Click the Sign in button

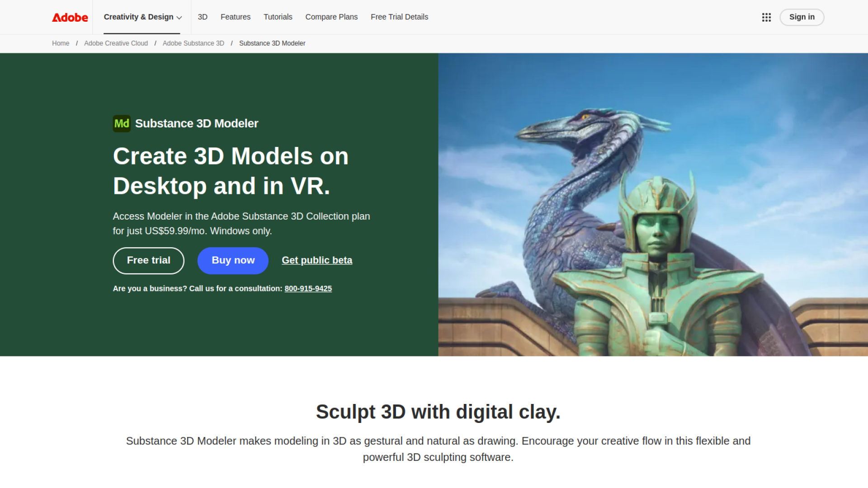802,17
